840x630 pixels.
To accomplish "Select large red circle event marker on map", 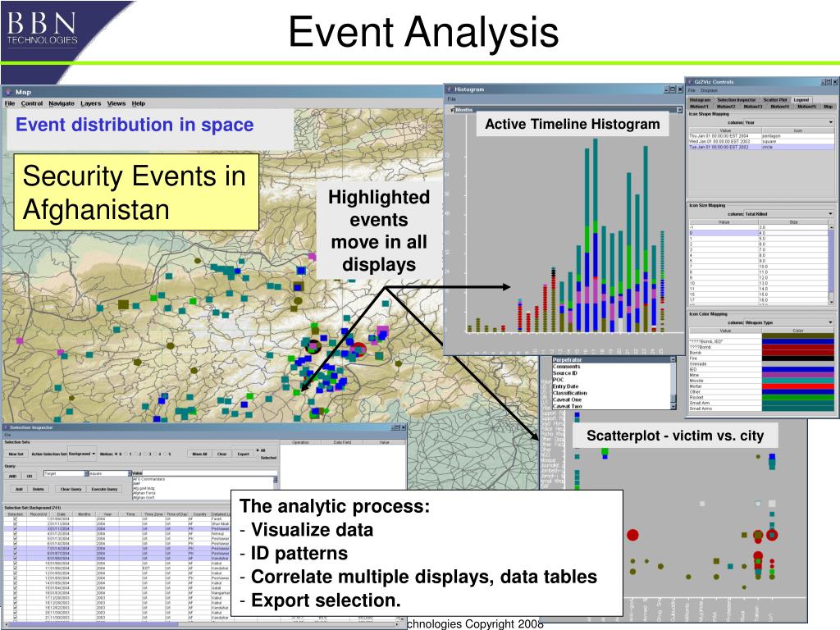I will click(x=358, y=349).
